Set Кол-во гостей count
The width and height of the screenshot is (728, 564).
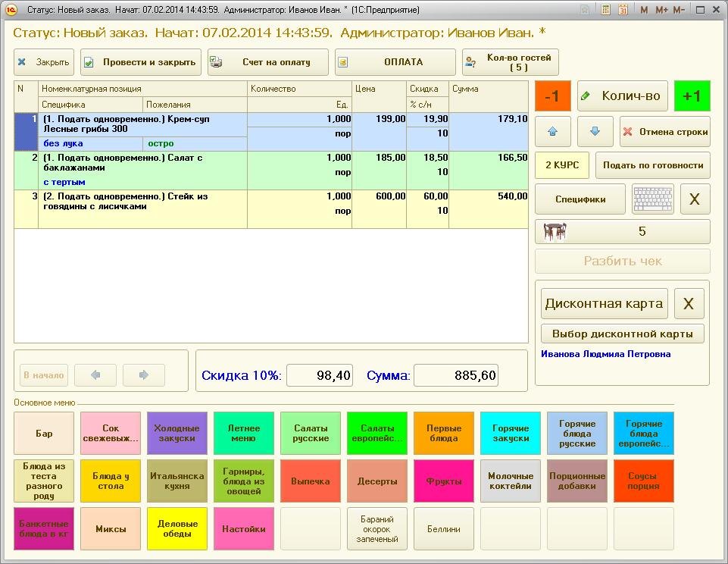[x=511, y=62]
